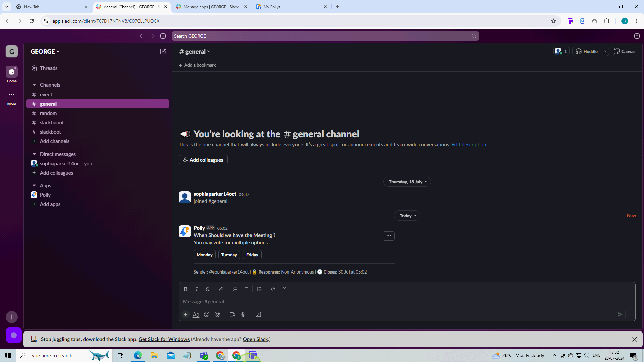
Task: Focus the Message #general input field
Action: pyautogui.click(x=407, y=302)
